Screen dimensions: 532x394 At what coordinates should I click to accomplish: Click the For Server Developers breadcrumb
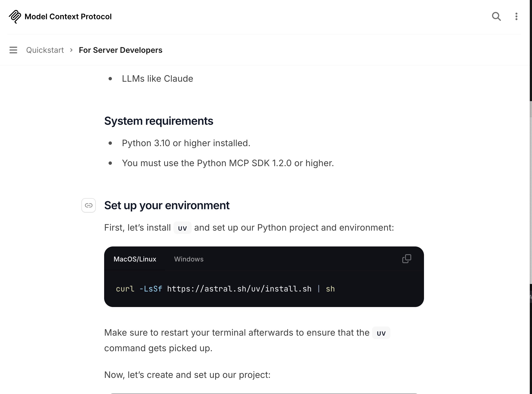[121, 50]
